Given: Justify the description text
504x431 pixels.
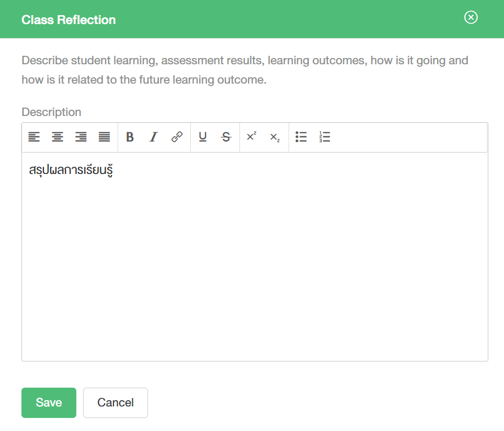Looking at the screenshot, I should 105,137.
